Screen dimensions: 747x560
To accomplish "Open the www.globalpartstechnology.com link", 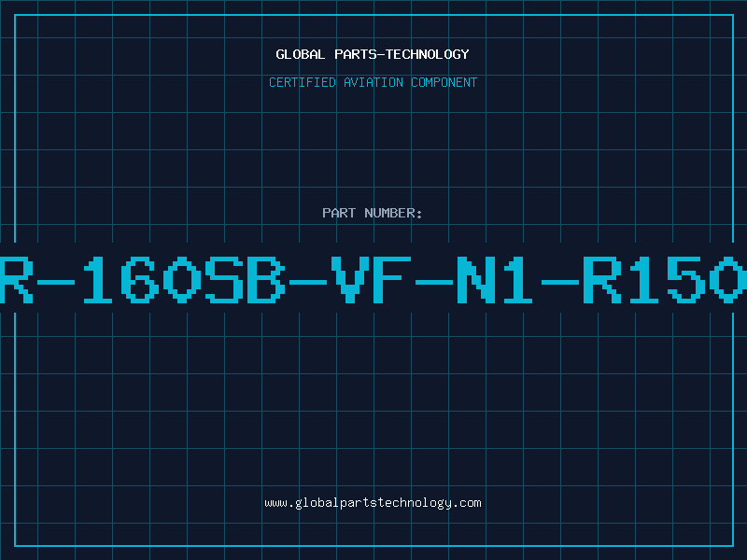I will click(x=373, y=503).
